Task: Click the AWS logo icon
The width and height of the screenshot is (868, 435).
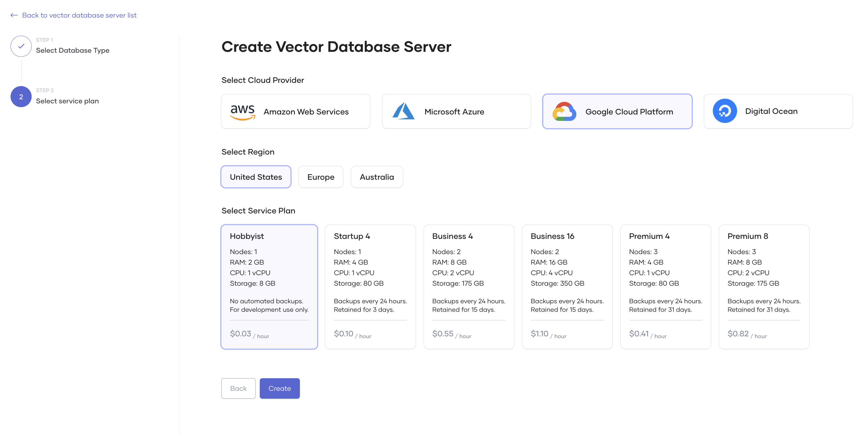Action: [242, 112]
